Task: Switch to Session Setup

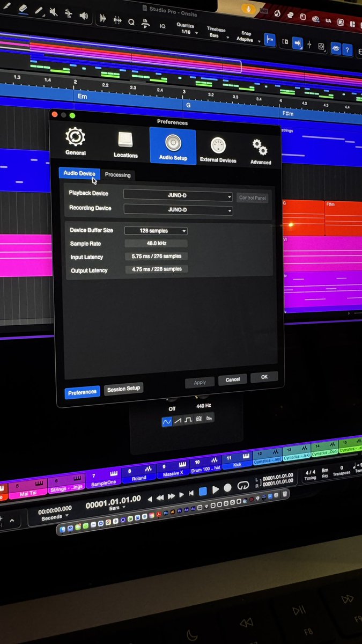Action: point(123,389)
